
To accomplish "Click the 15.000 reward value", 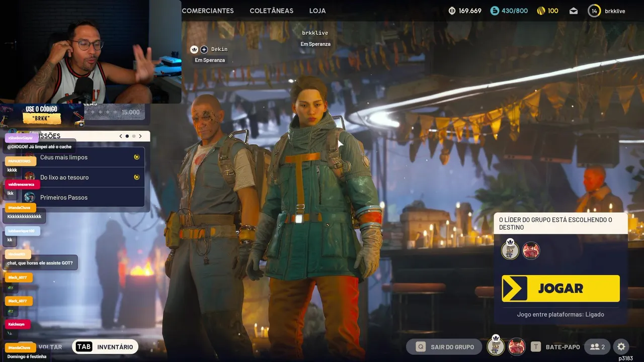I will pyautogui.click(x=130, y=112).
